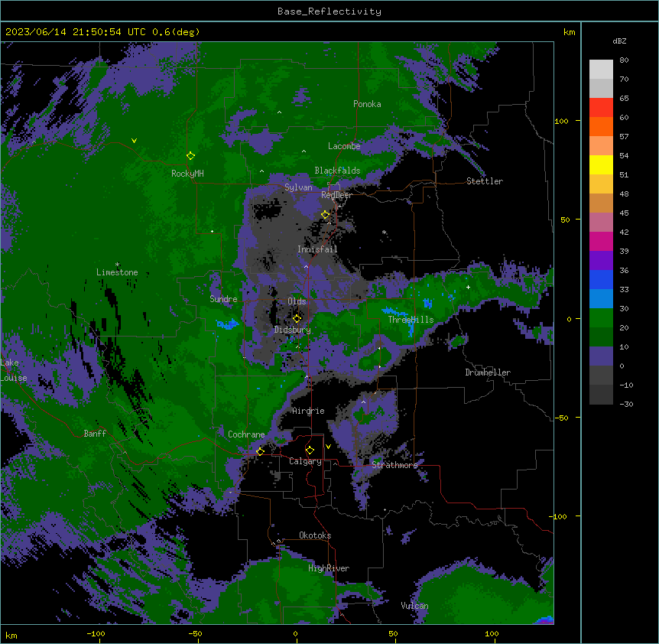Select the Lacombe city label
Image resolution: width=659 pixels, height=644 pixels.
344,146
